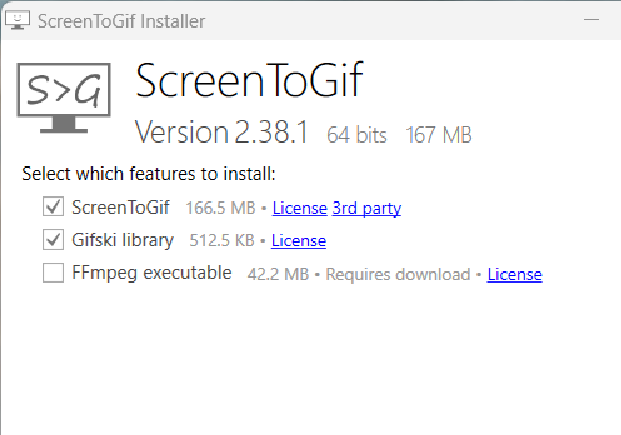Open the 3rd party licenses link
621x435 pixels.
(x=367, y=208)
